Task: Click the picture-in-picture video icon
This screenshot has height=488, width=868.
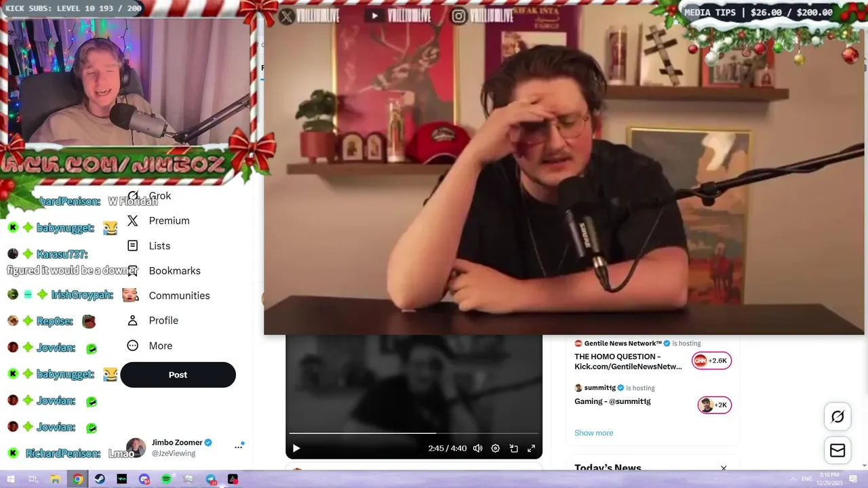Action: 513,448
